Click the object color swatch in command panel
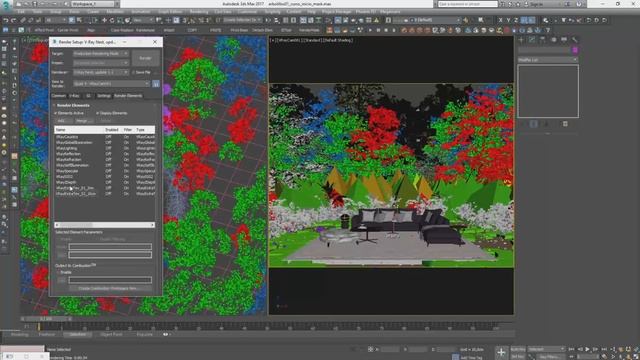This screenshot has height=360, width=640. coord(575,50)
